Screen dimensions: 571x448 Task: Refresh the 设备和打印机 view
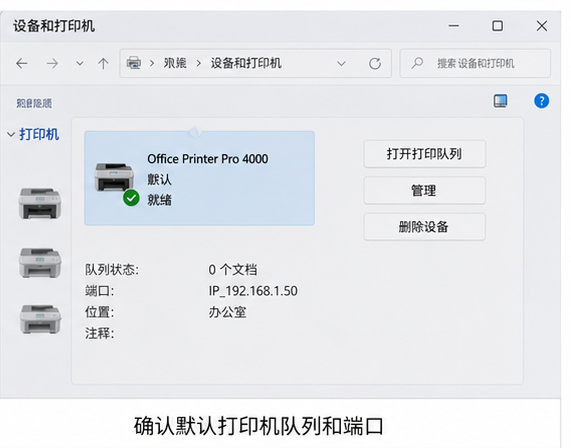[375, 64]
